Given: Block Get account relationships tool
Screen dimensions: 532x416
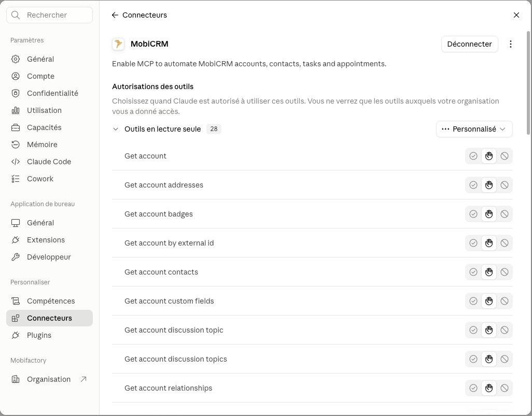Looking at the screenshot, I should (505, 388).
